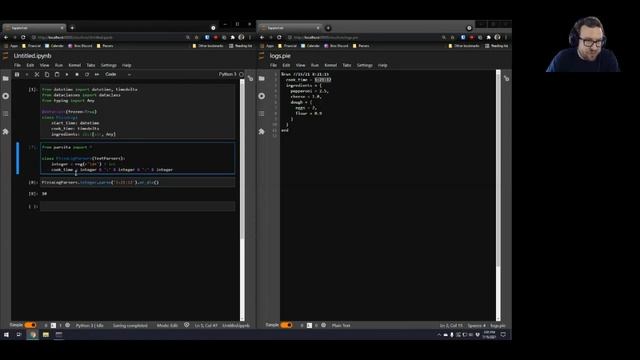Open Extensions puzzle icon in left browser

[x=233, y=37]
